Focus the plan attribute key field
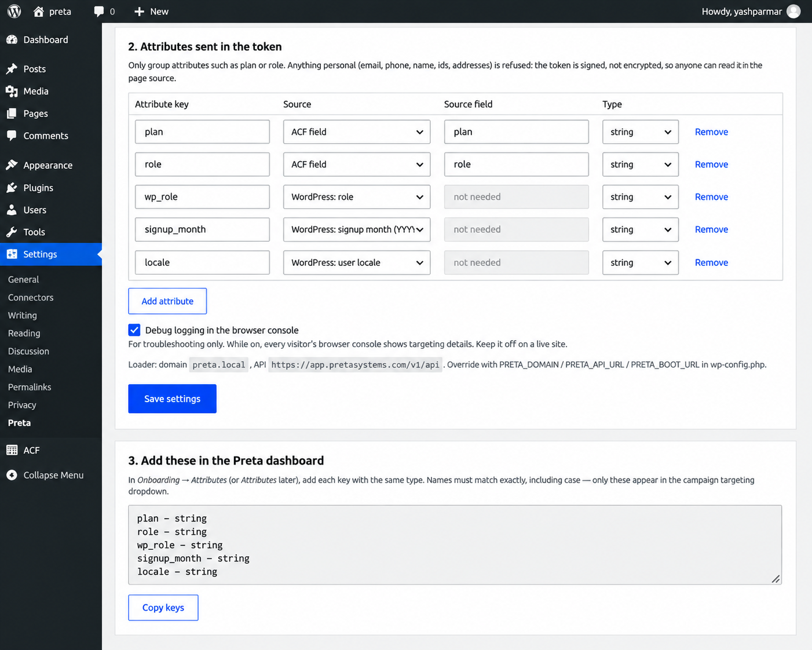Viewport: 812px width, 650px height. tap(202, 132)
